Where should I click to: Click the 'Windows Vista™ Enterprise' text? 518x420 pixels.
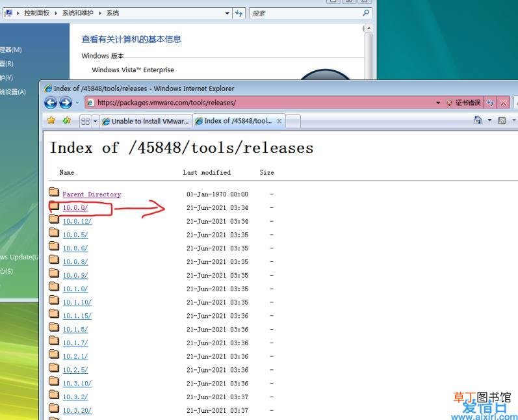click(133, 70)
